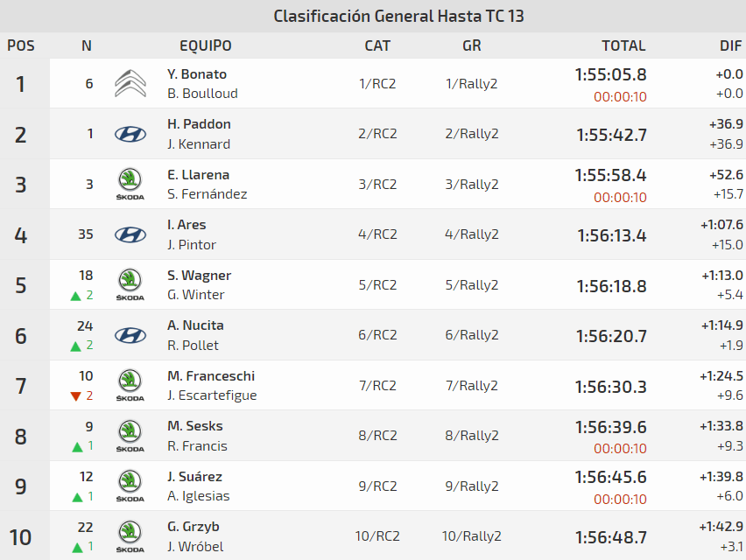
Task: Select driver name M. Sesks
Action: 195,426
